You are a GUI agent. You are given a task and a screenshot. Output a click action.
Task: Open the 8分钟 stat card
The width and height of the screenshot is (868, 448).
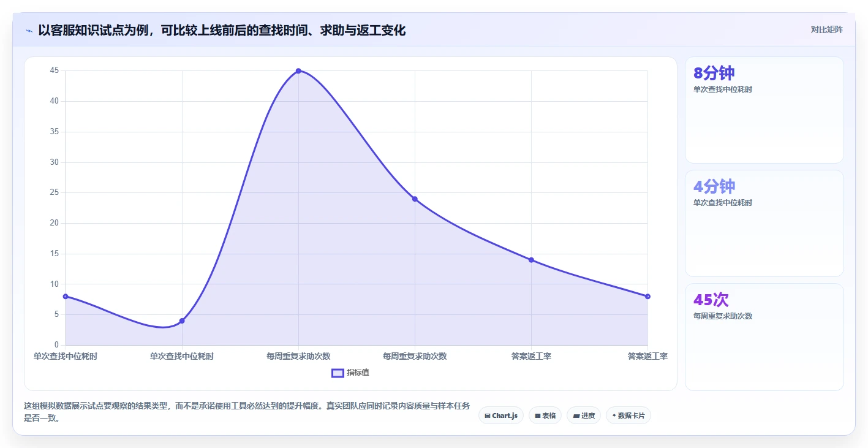click(764, 110)
